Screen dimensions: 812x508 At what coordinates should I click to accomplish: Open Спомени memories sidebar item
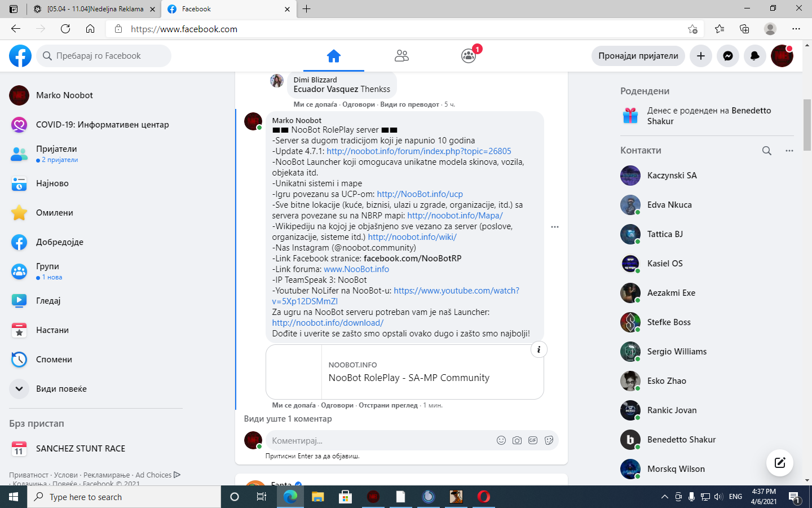(96, 360)
